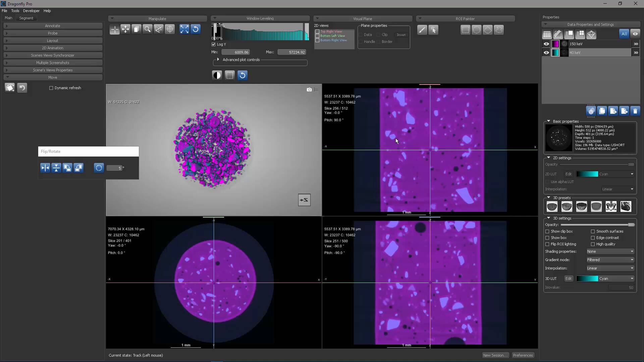Open the Help menu
Image resolution: width=644 pixels, height=362 pixels.
tap(47, 11)
